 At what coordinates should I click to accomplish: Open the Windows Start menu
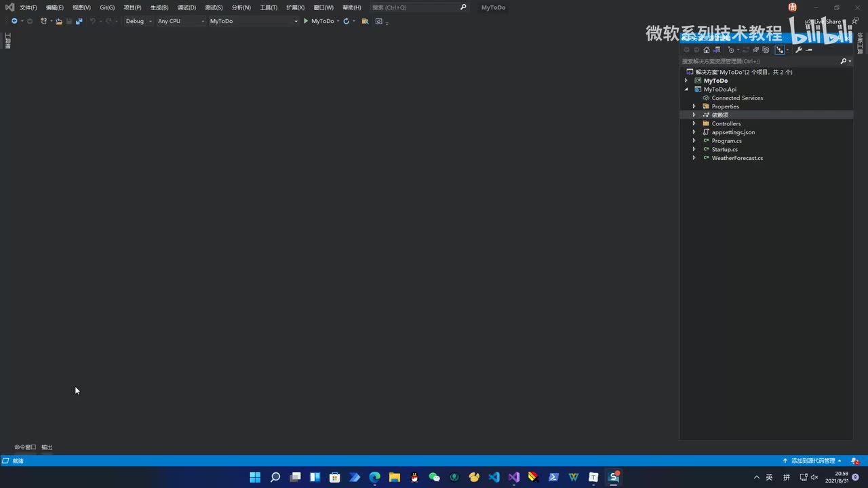tap(255, 477)
